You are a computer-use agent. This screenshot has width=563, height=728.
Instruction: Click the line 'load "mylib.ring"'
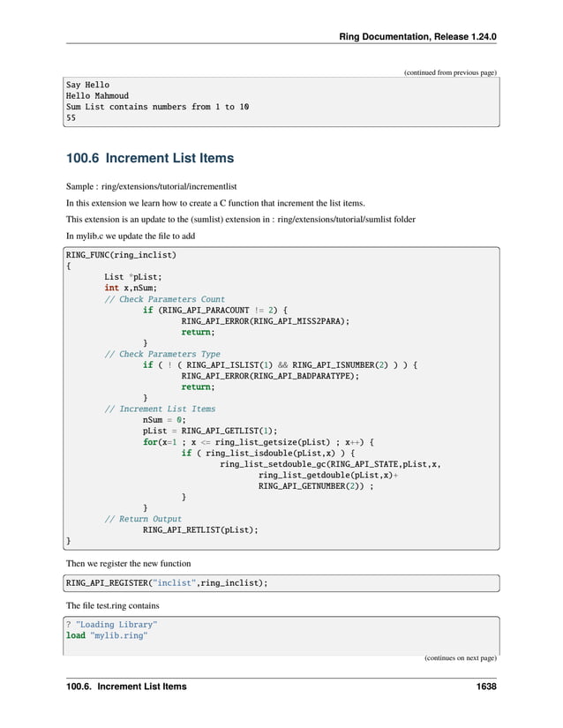(x=107, y=635)
